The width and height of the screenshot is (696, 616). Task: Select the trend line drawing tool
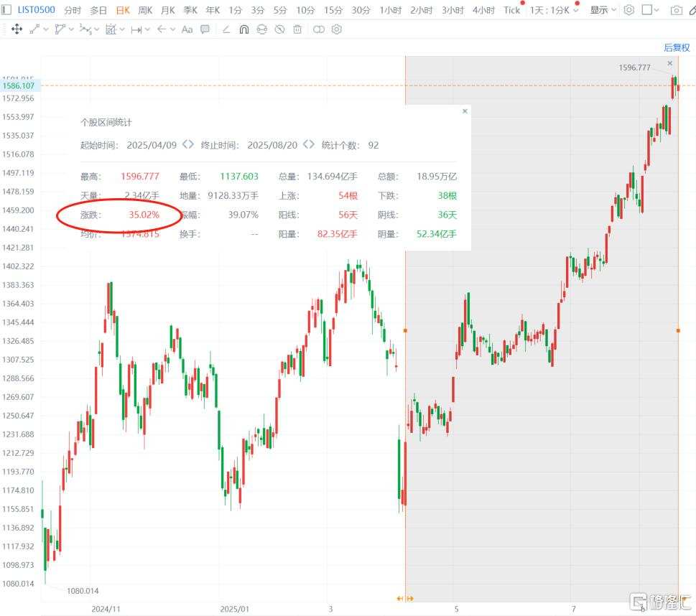point(34,29)
